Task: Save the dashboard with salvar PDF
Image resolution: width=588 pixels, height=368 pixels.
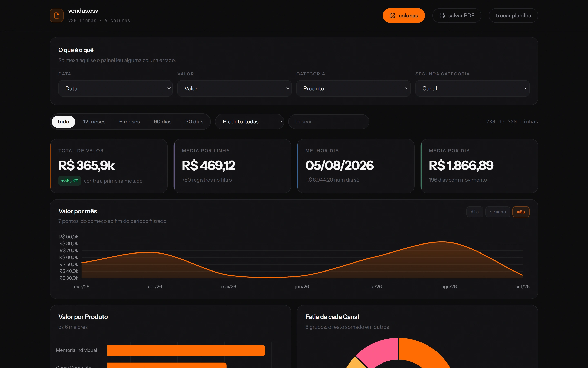Action: [x=457, y=16]
